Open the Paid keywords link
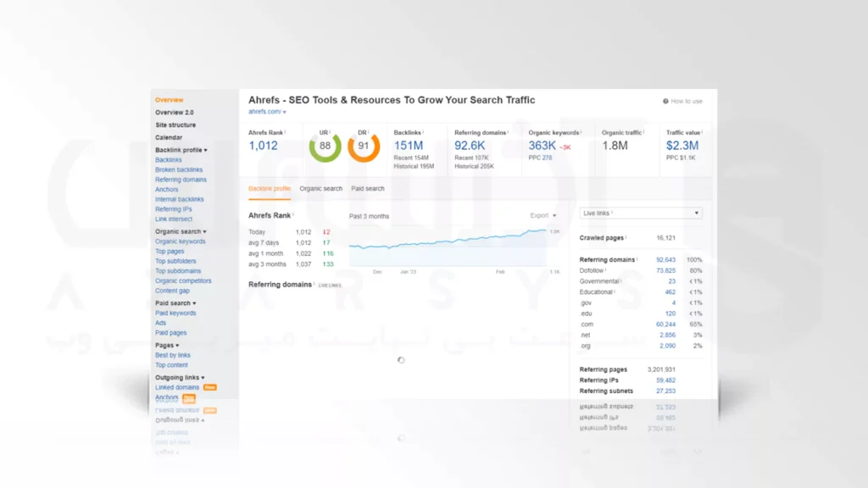Screen dimensions: 868x488 click(175, 313)
